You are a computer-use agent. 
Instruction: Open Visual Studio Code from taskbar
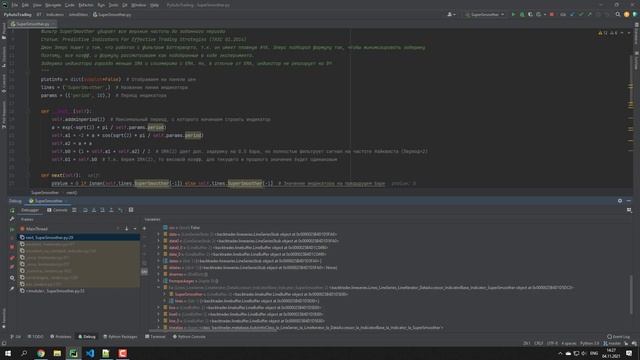coord(90,353)
